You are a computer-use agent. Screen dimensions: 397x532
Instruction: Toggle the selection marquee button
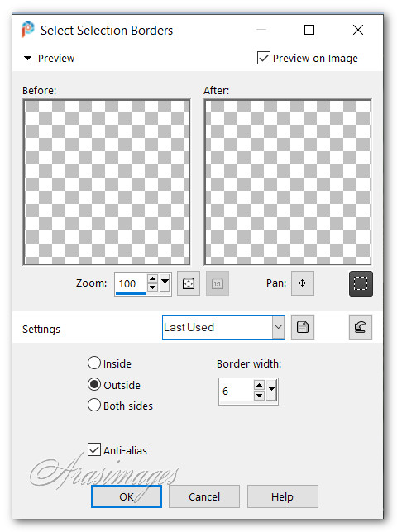pos(361,283)
